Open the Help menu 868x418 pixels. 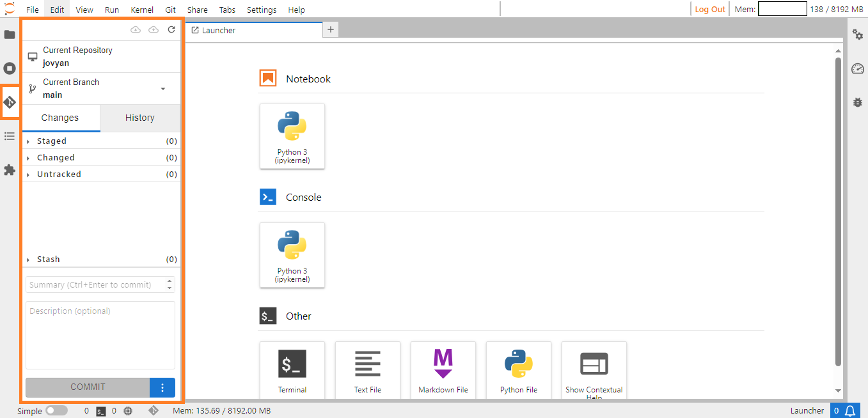[297, 10]
